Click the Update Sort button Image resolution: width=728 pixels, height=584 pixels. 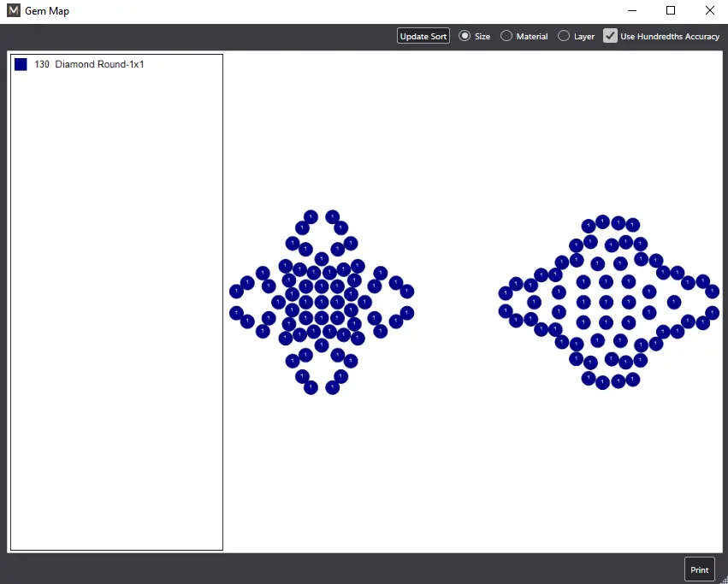[x=423, y=36]
